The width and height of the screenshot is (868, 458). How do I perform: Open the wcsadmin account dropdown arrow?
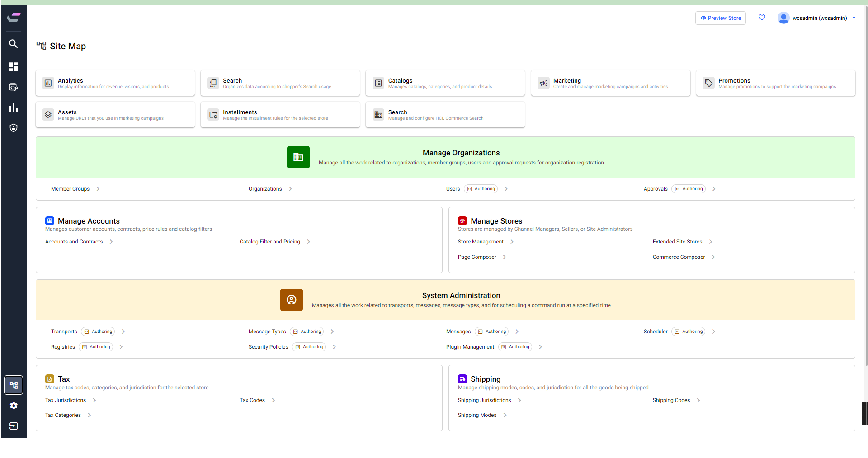tap(854, 18)
